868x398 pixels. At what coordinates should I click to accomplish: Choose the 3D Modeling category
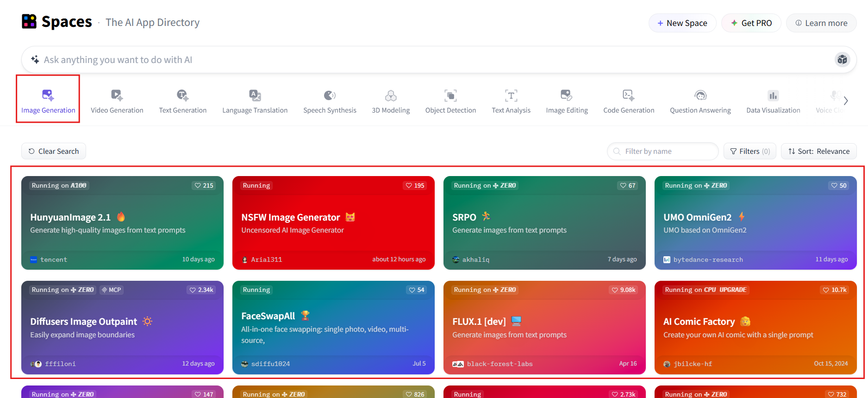[x=391, y=101]
